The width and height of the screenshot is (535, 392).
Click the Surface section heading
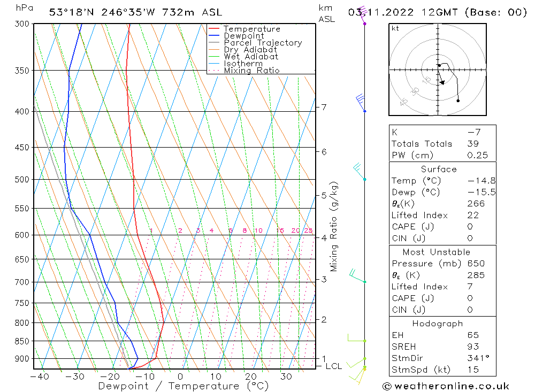[439, 169]
